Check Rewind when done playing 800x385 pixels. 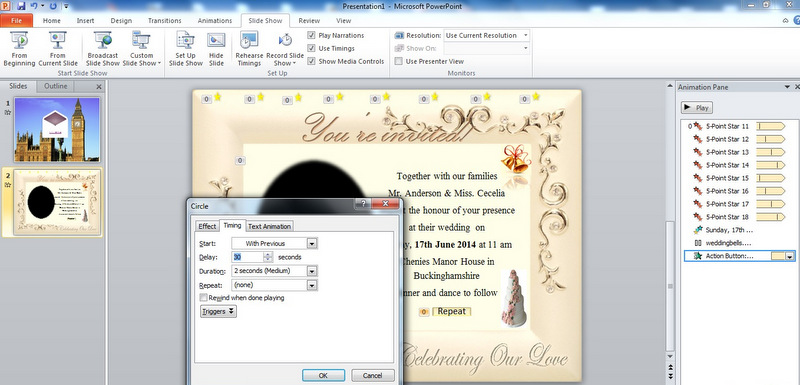click(x=204, y=297)
